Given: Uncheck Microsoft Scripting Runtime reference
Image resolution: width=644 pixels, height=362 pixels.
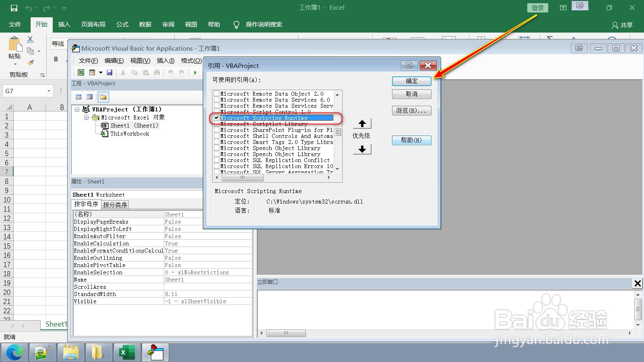Looking at the screenshot, I should pos(217,118).
